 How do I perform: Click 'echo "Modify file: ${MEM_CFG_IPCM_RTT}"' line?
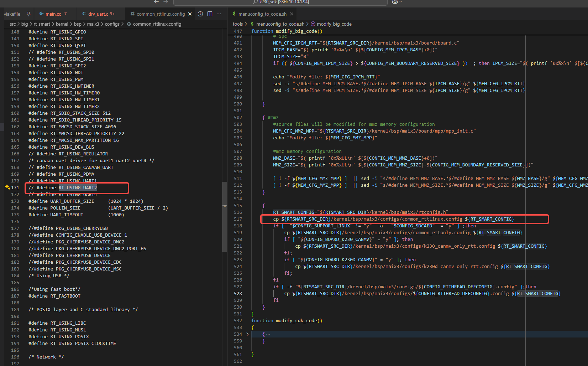click(326, 77)
